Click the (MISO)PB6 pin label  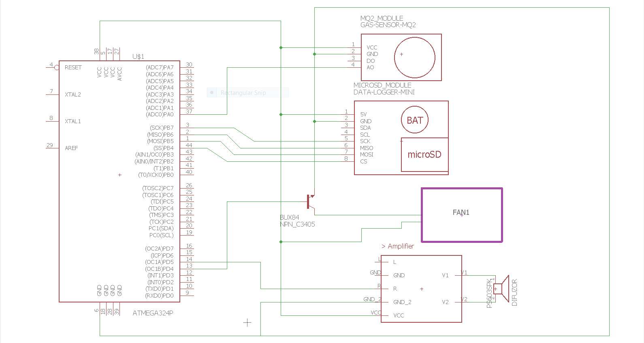pos(160,135)
